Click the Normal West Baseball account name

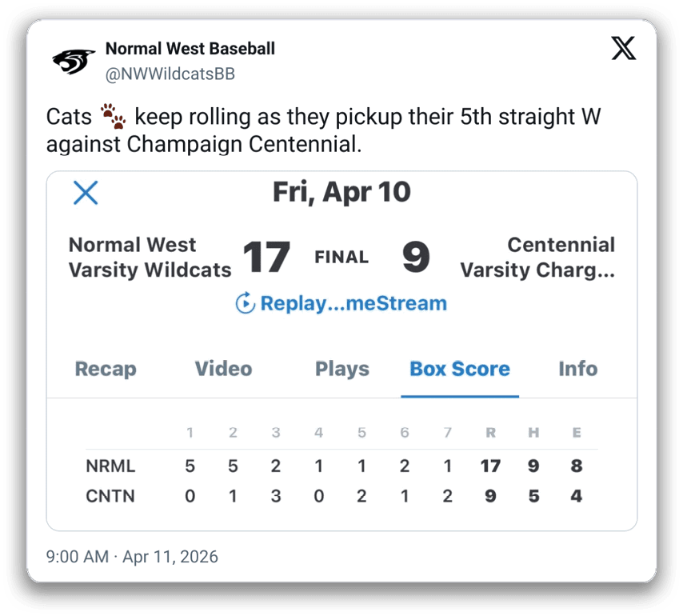coord(190,49)
